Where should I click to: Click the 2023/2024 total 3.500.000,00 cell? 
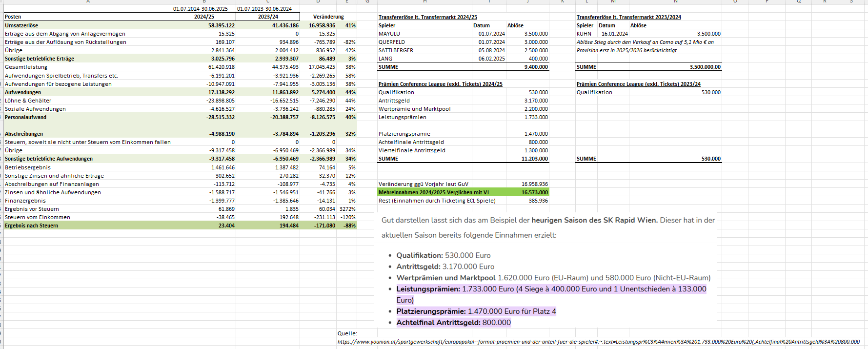[x=705, y=67]
